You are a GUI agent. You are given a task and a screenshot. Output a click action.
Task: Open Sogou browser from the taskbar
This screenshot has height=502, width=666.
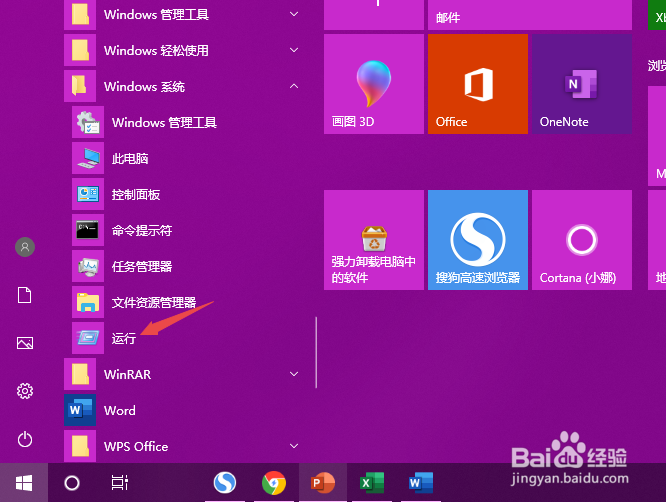click(225, 483)
